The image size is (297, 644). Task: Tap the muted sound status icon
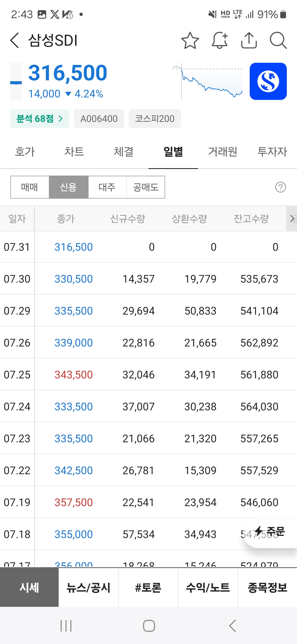[x=213, y=14]
